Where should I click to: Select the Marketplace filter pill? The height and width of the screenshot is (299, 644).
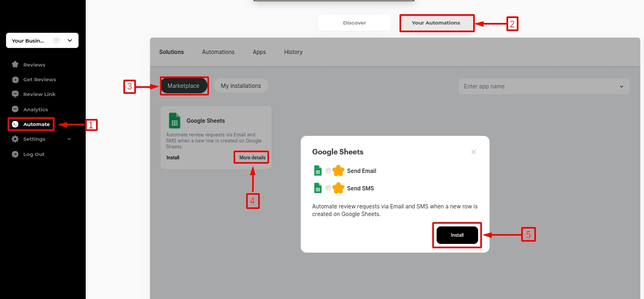pyautogui.click(x=183, y=86)
